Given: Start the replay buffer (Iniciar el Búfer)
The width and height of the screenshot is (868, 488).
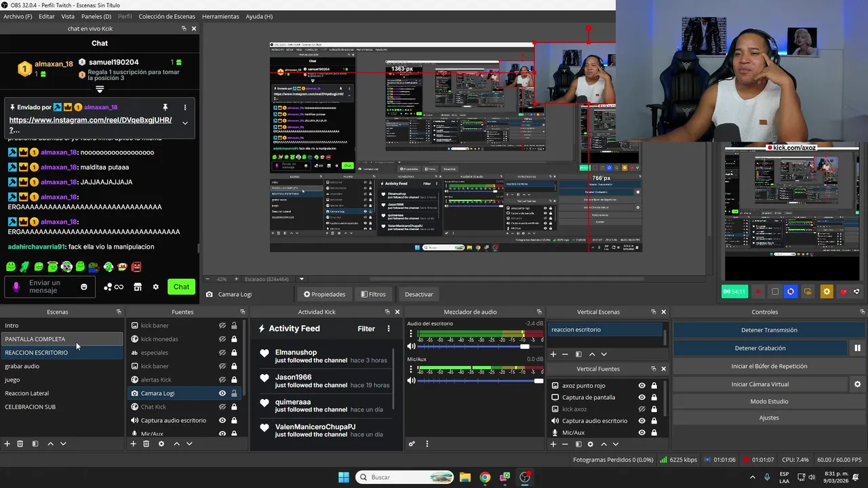Looking at the screenshot, I should (x=769, y=366).
